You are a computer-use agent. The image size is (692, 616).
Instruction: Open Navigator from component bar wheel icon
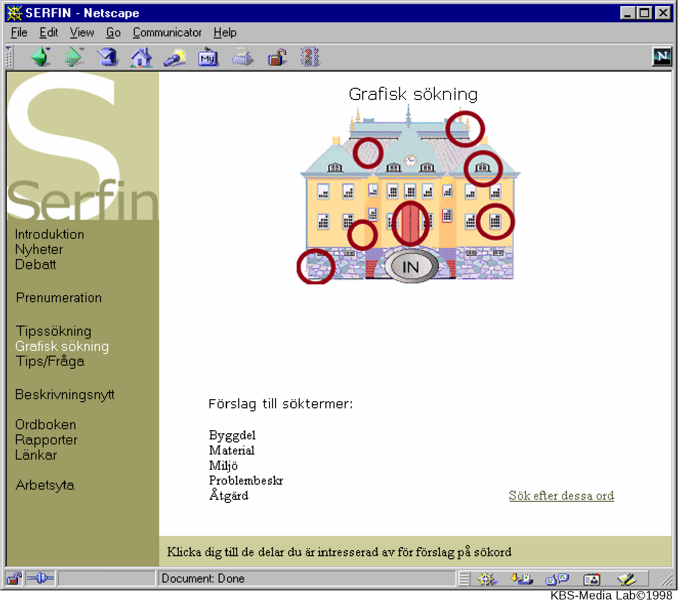click(488, 580)
